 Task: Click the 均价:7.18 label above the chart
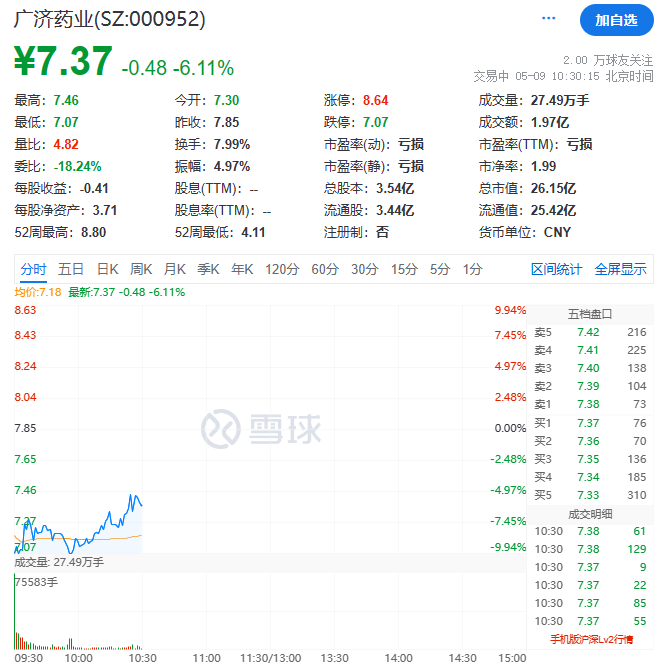point(38,292)
